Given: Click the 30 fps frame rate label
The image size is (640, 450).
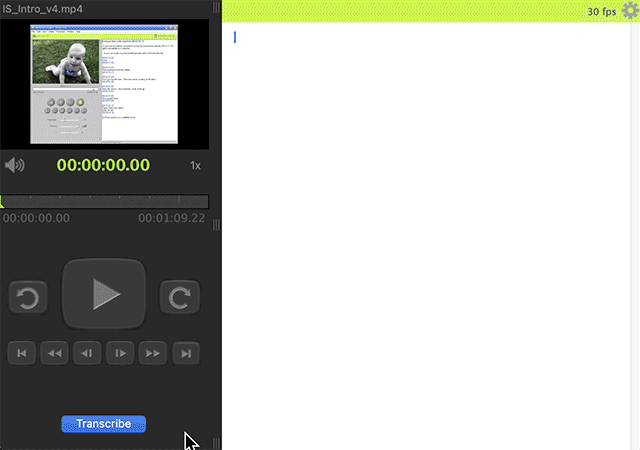Looking at the screenshot, I should click(601, 12).
